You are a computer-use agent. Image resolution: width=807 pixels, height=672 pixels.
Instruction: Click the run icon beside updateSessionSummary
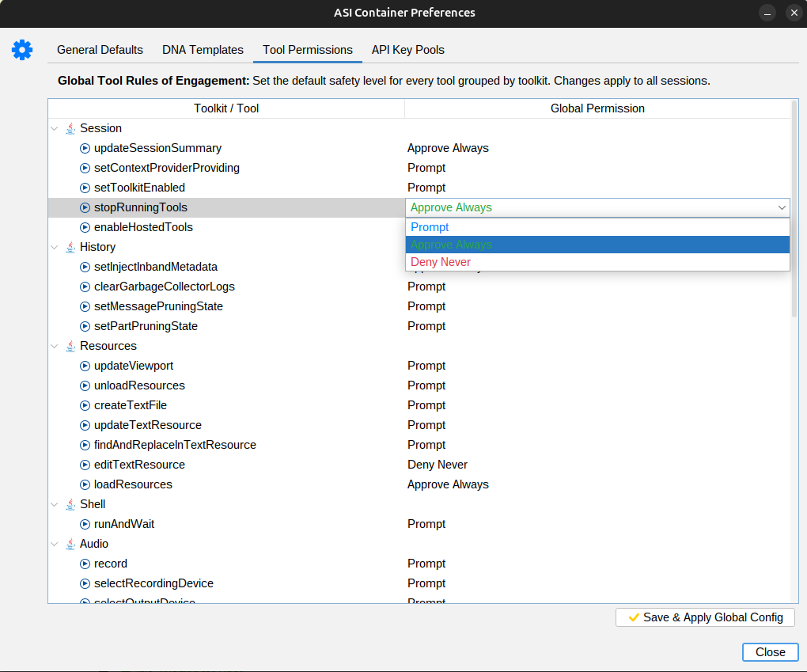(85, 148)
